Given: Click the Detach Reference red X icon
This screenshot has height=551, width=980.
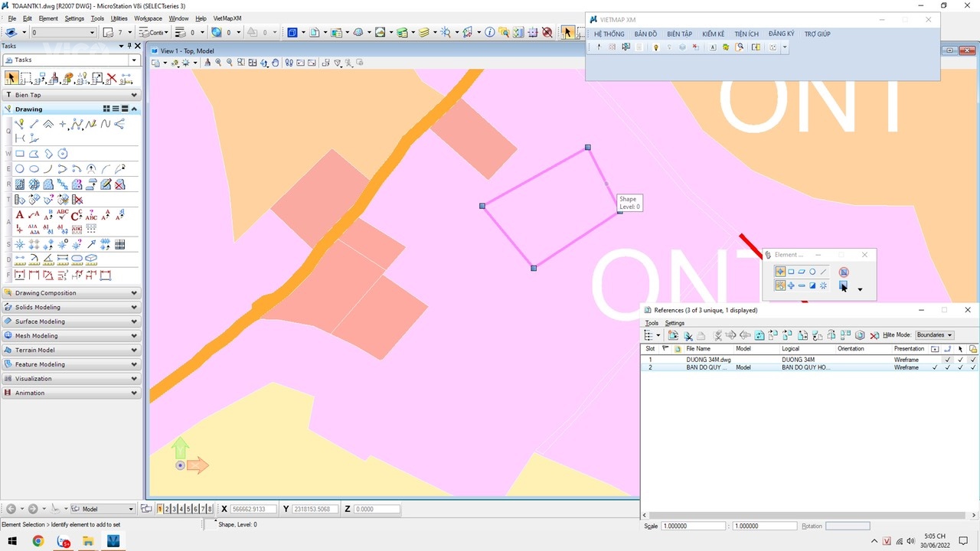Looking at the screenshot, I should pyautogui.click(x=874, y=335).
